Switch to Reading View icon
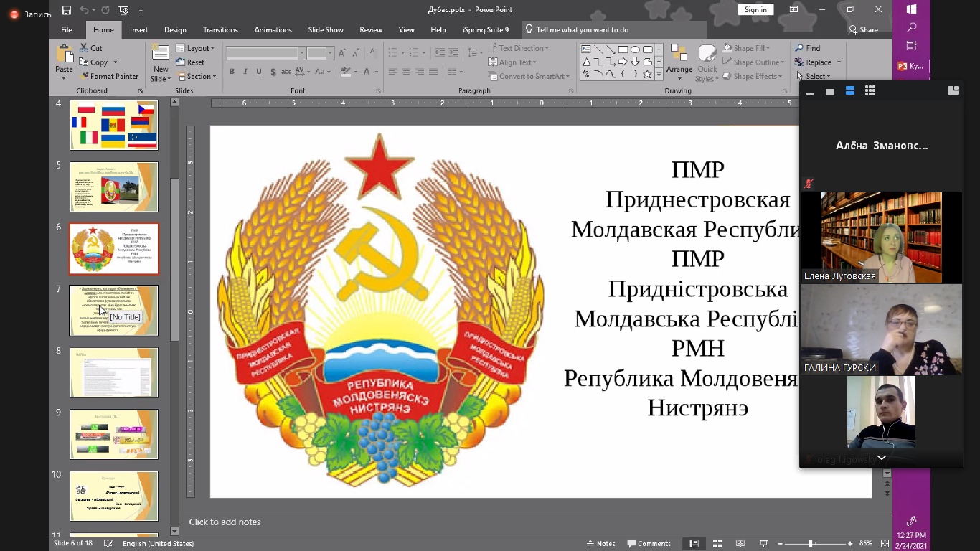 (x=740, y=544)
